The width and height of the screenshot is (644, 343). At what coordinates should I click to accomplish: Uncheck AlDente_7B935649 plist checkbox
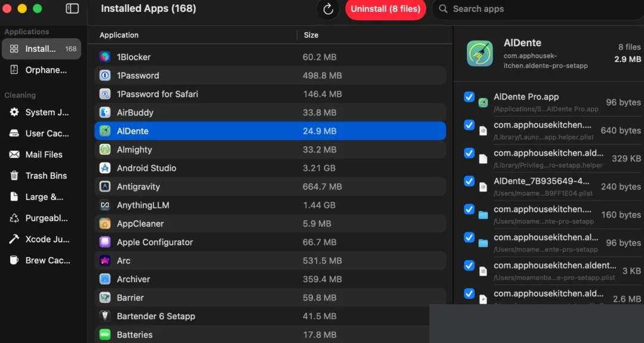pyautogui.click(x=469, y=181)
